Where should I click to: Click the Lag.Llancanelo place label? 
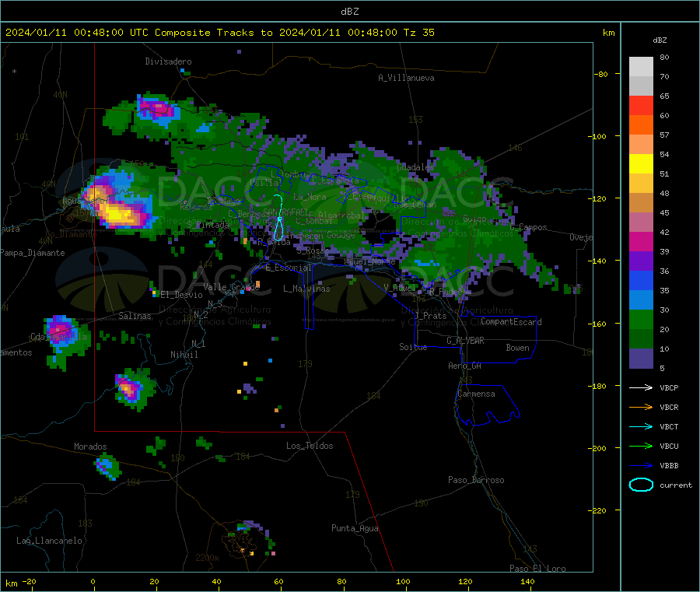click(49, 541)
